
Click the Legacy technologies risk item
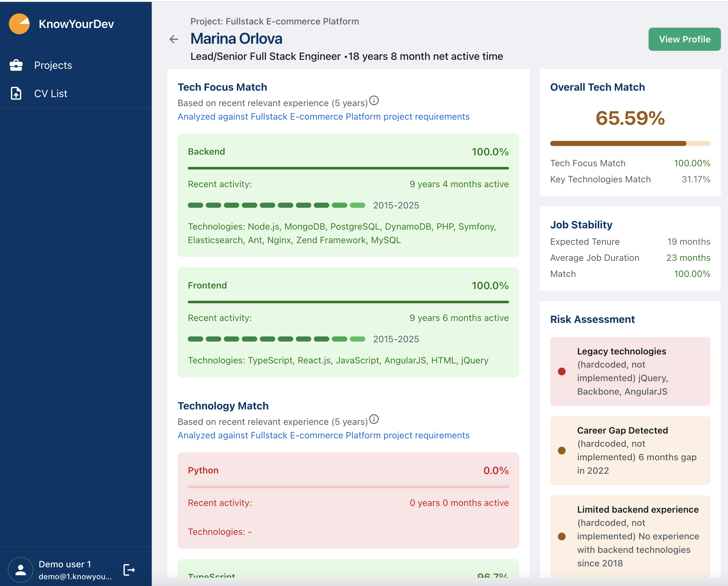(630, 371)
